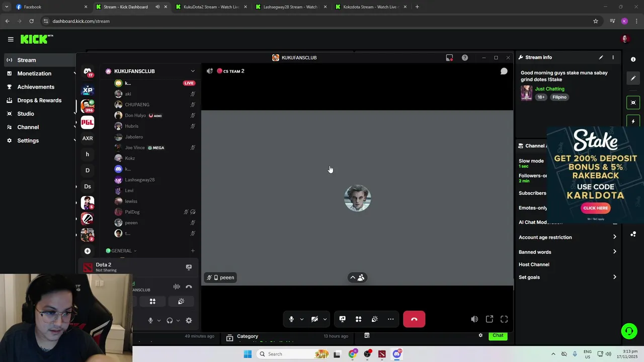Open Discord user settings gear
644x362 pixels.
click(189, 320)
